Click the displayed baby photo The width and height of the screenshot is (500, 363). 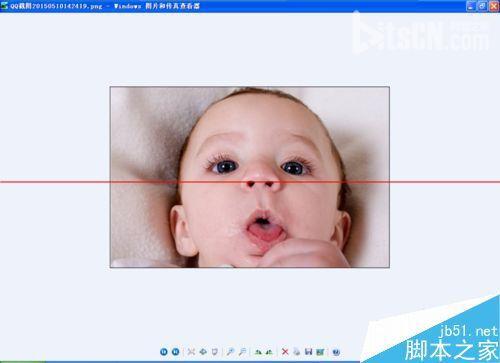(x=250, y=177)
